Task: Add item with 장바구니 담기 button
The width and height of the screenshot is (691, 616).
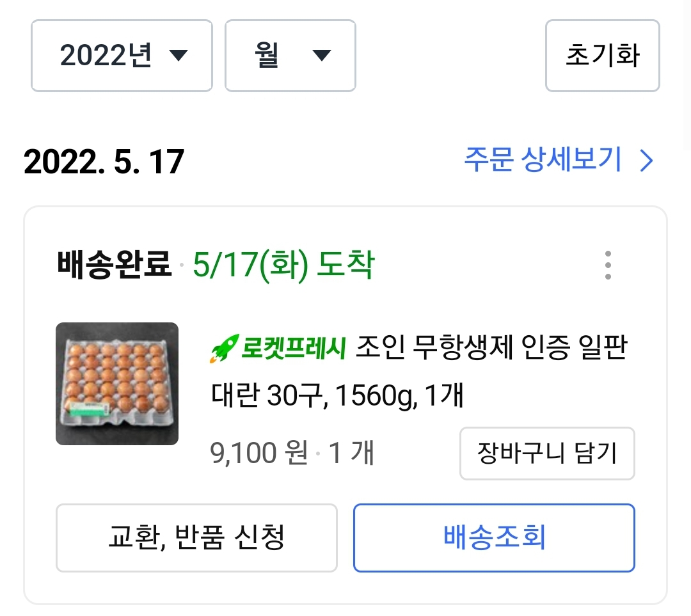Action: point(547,454)
